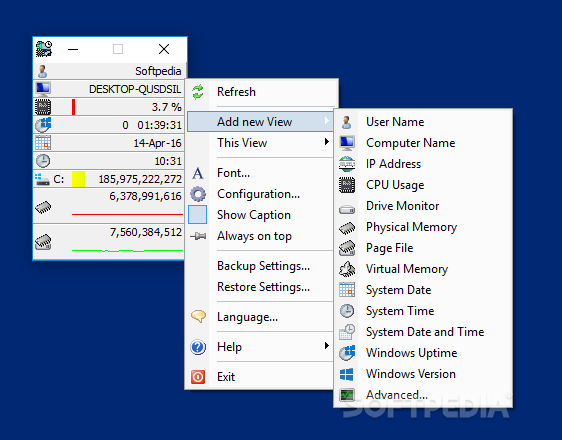Toggle the Show Caption checkbox
This screenshot has width=562, height=440.
tap(197, 215)
